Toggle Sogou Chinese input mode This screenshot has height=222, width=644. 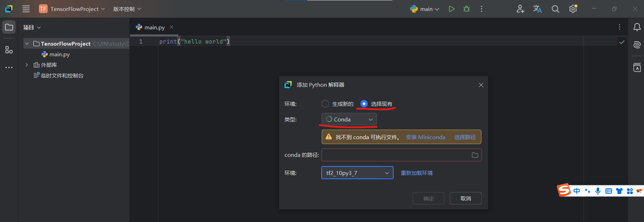click(577, 191)
